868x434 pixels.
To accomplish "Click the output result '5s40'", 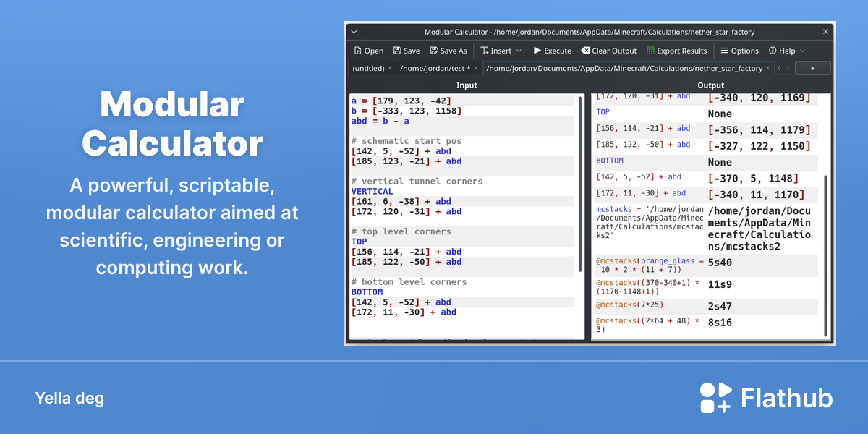I will (x=720, y=263).
